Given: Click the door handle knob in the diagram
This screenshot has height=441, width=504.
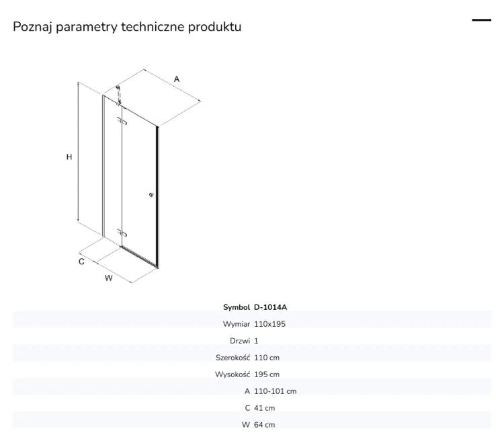Looking at the screenshot, I should (151, 194).
